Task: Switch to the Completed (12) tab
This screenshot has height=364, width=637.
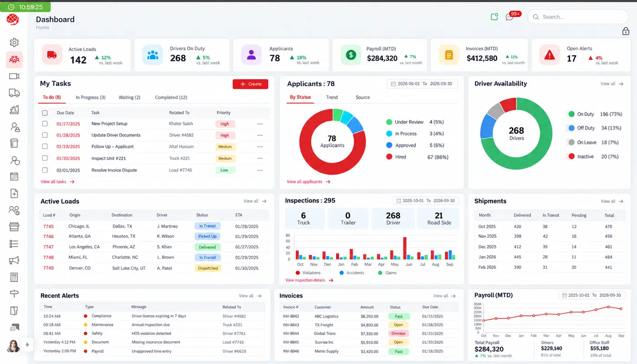Action: [171, 97]
